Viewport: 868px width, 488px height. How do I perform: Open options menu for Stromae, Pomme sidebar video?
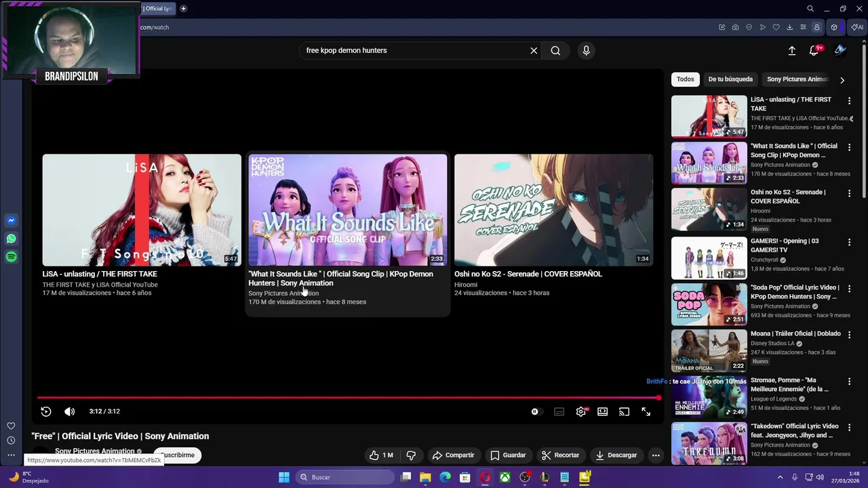point(849,382)
